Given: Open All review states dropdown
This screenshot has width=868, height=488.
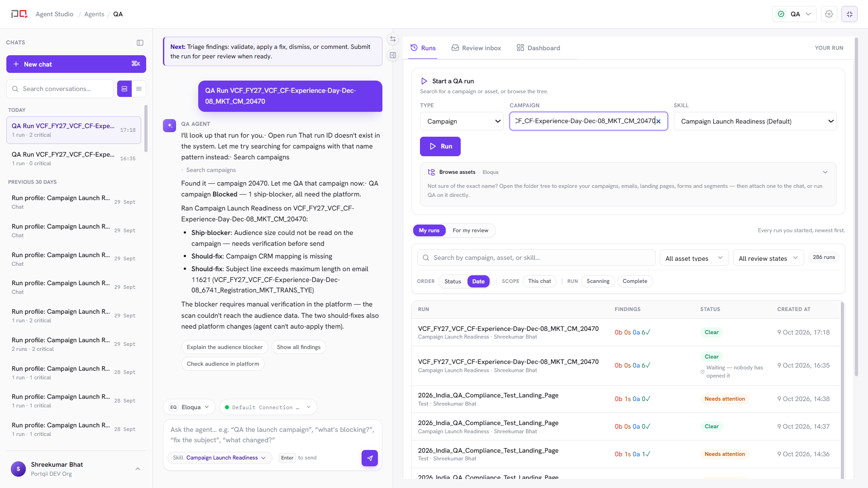Looking at the screenshot, I should (x=768, y=258).
